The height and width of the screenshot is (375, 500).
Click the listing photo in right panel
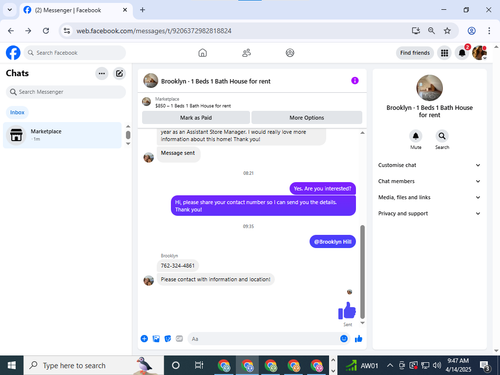pyautogui.click(x=429, y=88)
